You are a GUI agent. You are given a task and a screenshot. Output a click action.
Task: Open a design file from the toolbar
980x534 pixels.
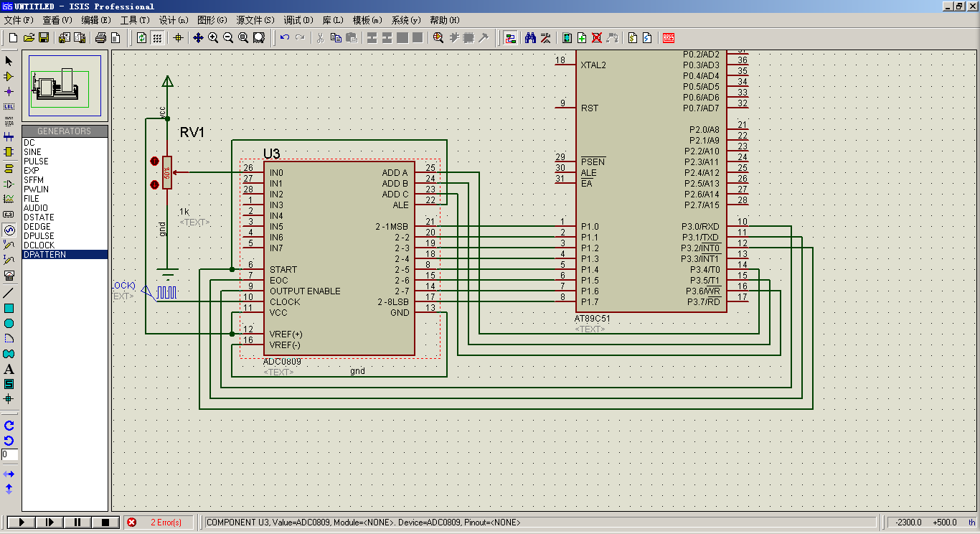29,38
